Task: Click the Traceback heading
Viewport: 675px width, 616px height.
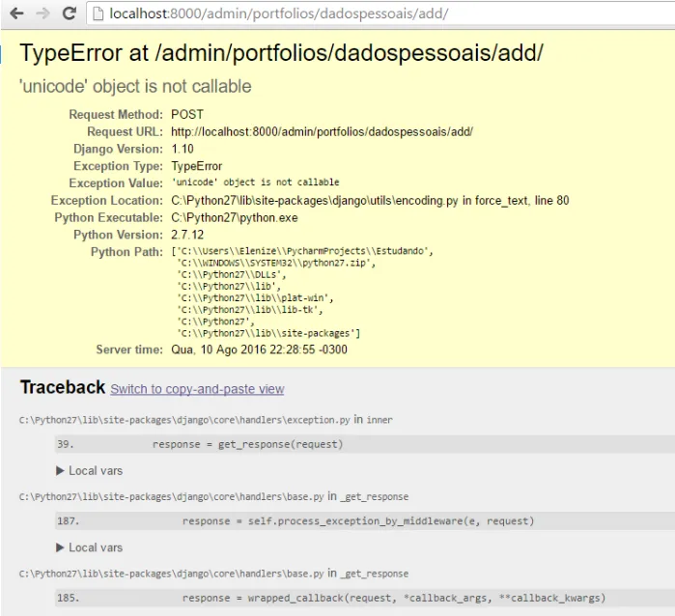Action: (63, 387)
